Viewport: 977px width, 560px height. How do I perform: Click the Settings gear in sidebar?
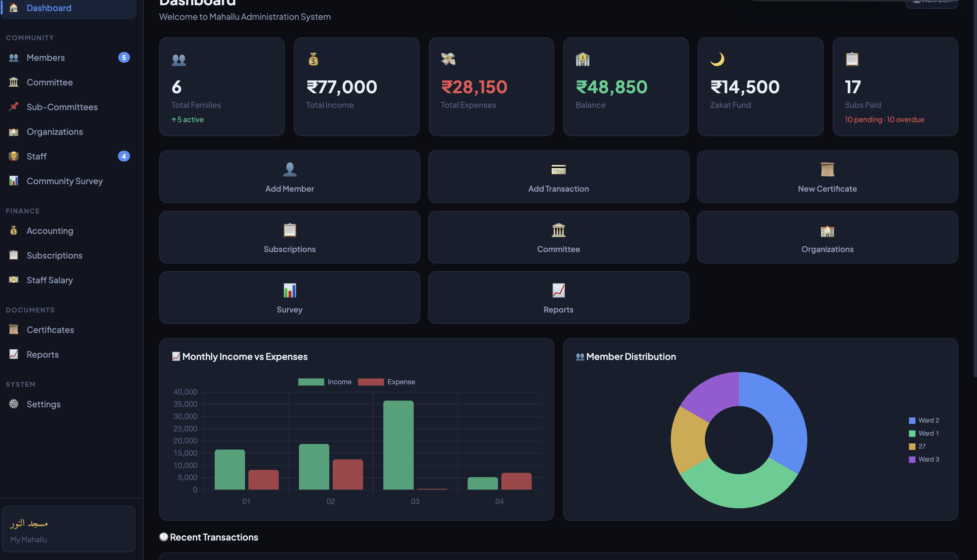(14, 404)
